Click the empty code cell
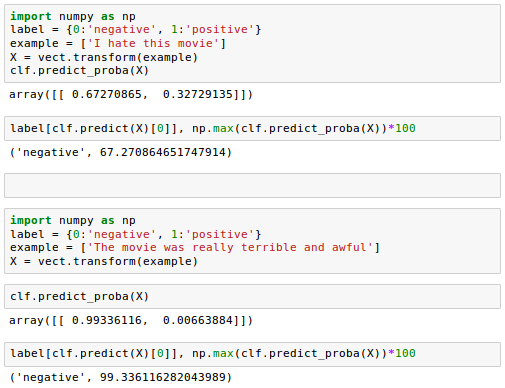Screen dimensions: 505x388 [x=252, y=185]
